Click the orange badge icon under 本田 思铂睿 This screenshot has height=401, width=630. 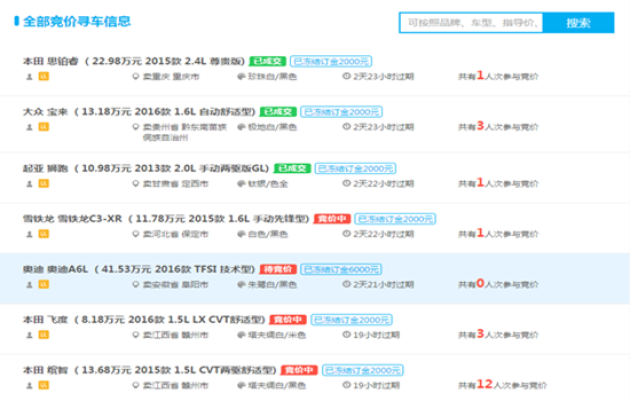43,76
